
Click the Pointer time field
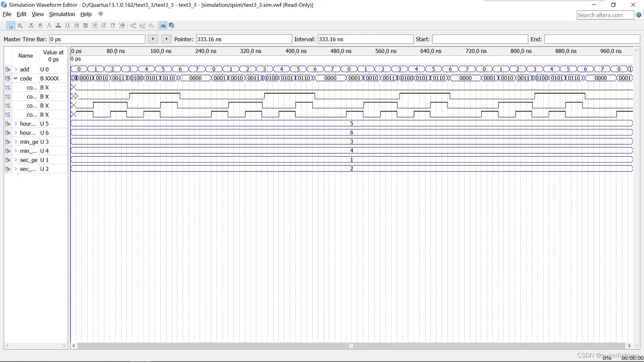(244, 40)
